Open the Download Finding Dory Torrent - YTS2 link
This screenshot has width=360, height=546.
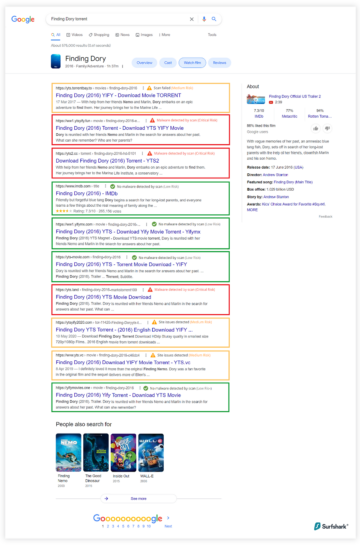click(107, 161)
